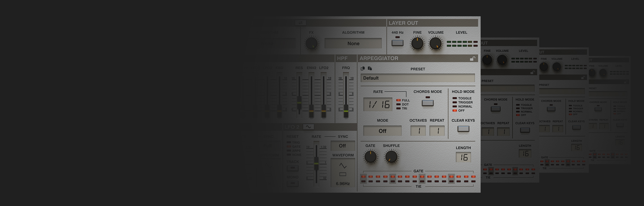This screenshot has height=206, width=644.
Task: Open the ALGORITHM selector showing None
Action: coord(353,43)
